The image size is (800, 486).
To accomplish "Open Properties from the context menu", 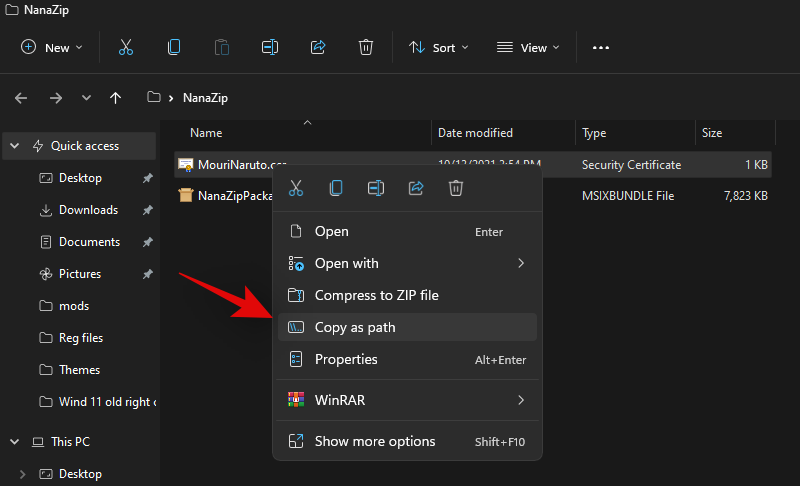I will click(346, 359).
